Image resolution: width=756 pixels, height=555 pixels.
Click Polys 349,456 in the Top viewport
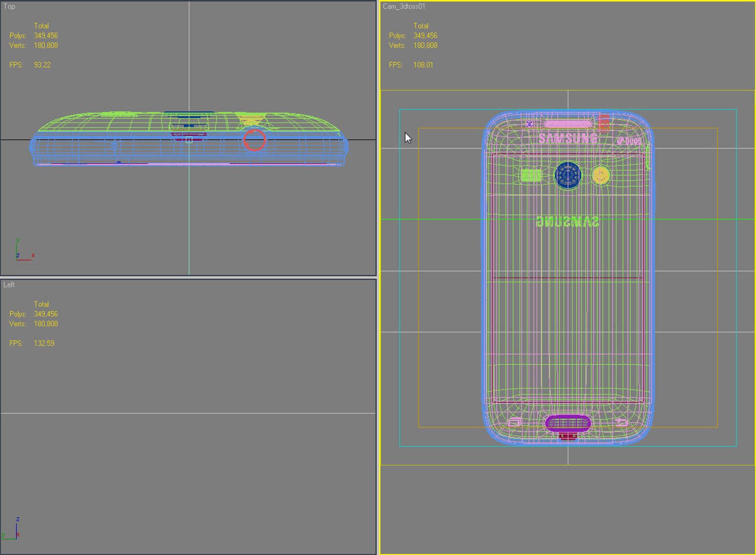(33, 35)
